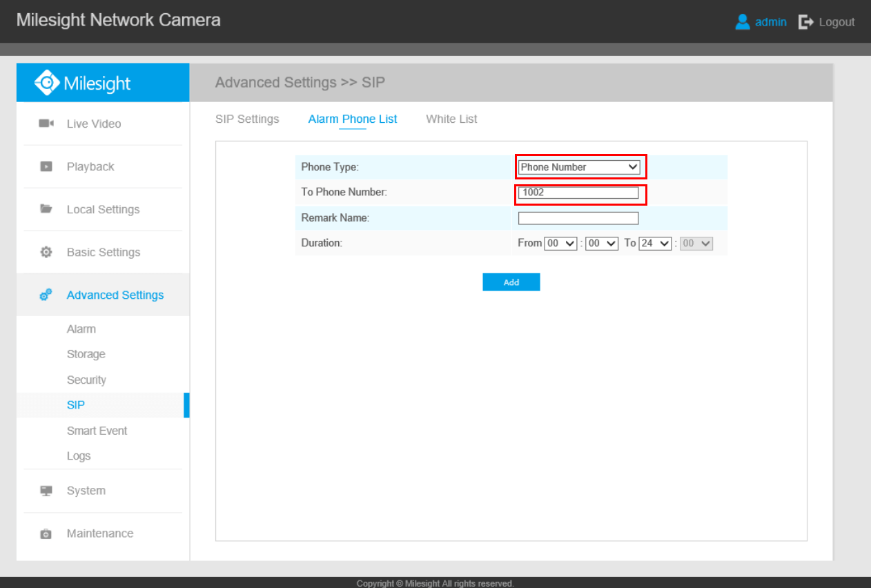Click the Milesight Network Camera title
The width and height of the screenshot is (871, 588).
119,20
